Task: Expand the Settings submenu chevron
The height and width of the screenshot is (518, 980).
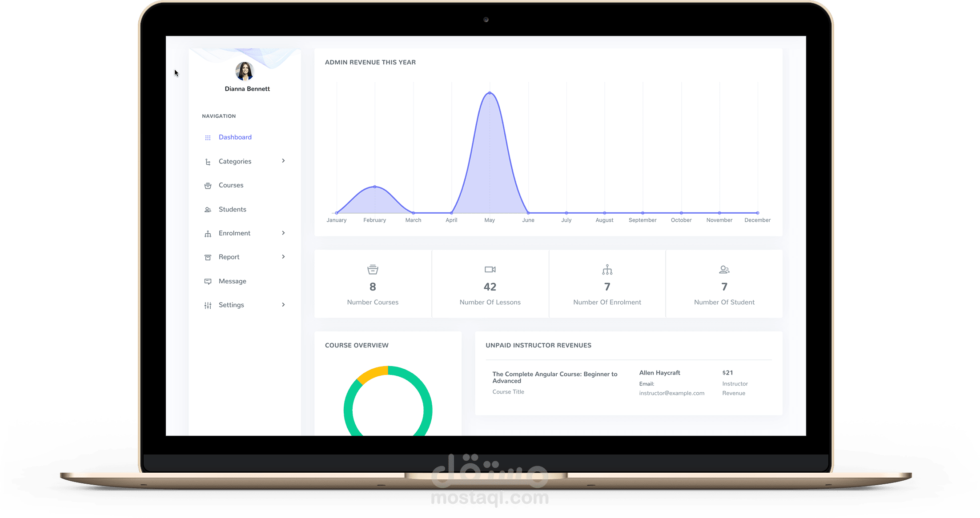Action: (x=283, y=305)
